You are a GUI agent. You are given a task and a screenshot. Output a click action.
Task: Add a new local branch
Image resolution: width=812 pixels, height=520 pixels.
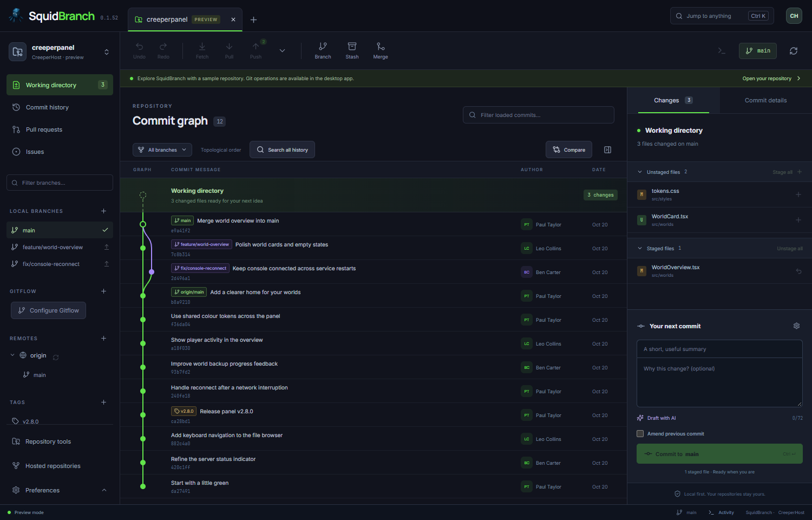[x=103, y=211]
